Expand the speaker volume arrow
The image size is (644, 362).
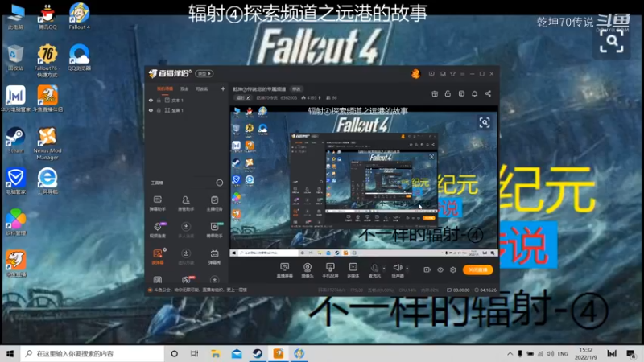(x=407, y=269)
